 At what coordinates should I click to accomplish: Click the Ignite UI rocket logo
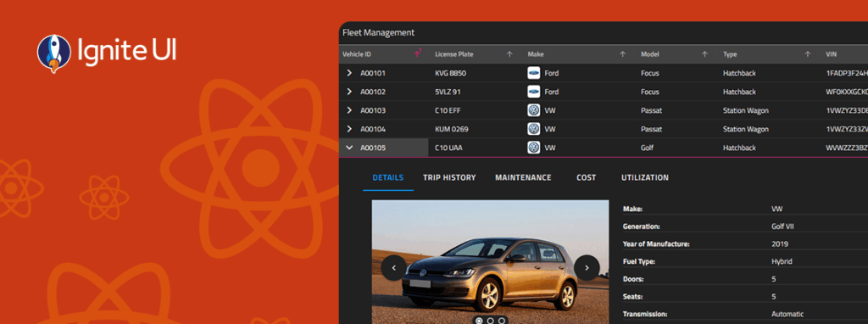tap(53, 53)
